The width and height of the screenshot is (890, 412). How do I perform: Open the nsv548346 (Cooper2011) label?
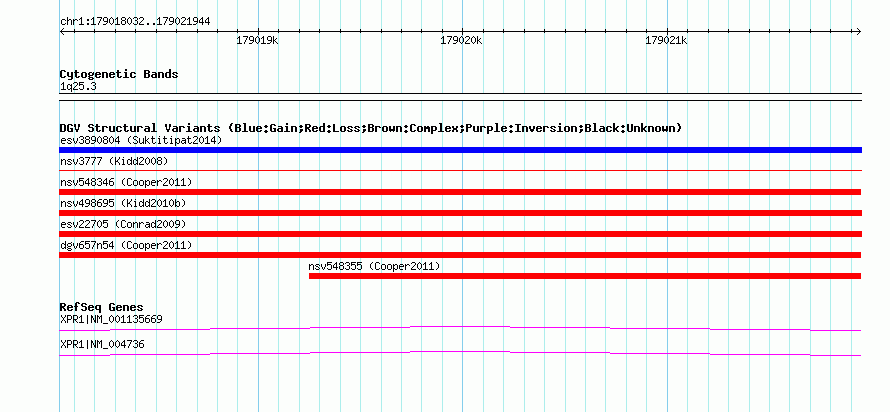click(x=126, y=182)
